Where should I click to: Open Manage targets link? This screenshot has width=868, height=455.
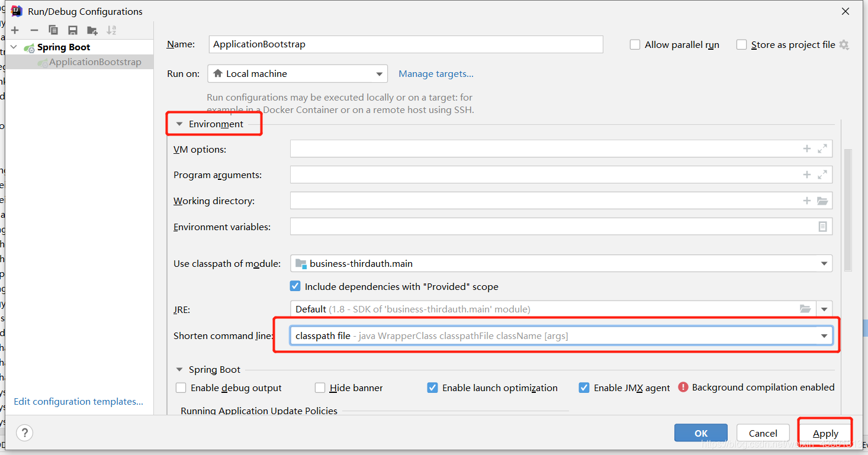(x=436, y=74)
